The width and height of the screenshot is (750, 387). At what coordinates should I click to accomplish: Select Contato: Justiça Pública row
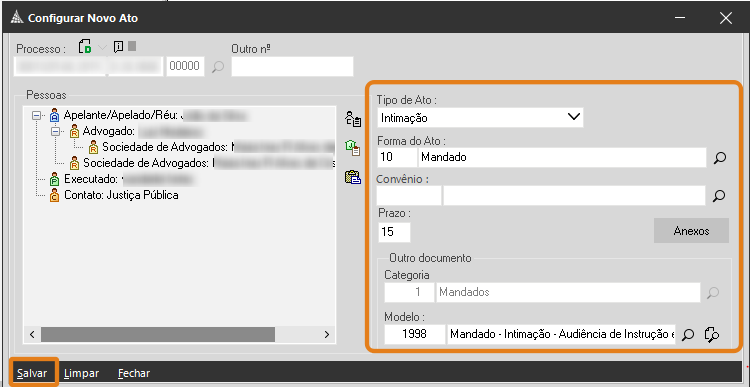point(114,195)
